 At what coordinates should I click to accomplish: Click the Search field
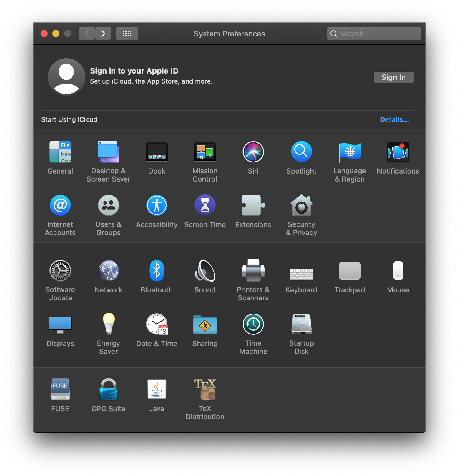click(374, 34)
